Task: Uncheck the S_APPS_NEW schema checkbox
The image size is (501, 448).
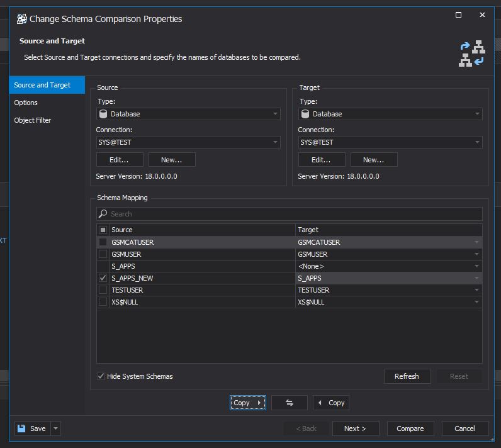Action: pyautogui.click(x=103, y=278)
